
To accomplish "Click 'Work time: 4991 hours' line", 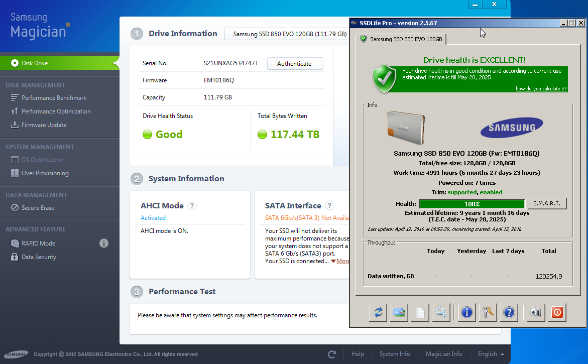I will point(467,173).
